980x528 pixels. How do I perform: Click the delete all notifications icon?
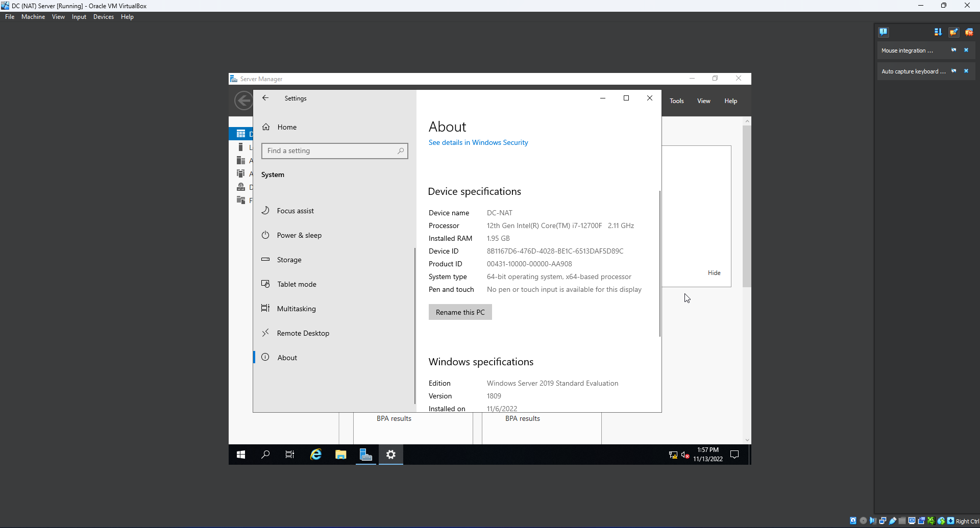click(x=969, y=32)
